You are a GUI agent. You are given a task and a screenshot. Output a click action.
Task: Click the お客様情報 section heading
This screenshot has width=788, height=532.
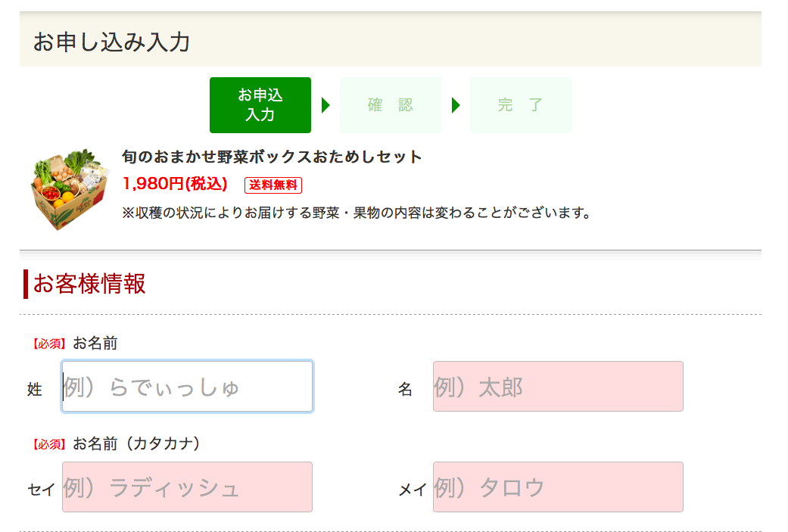[89, 284]
